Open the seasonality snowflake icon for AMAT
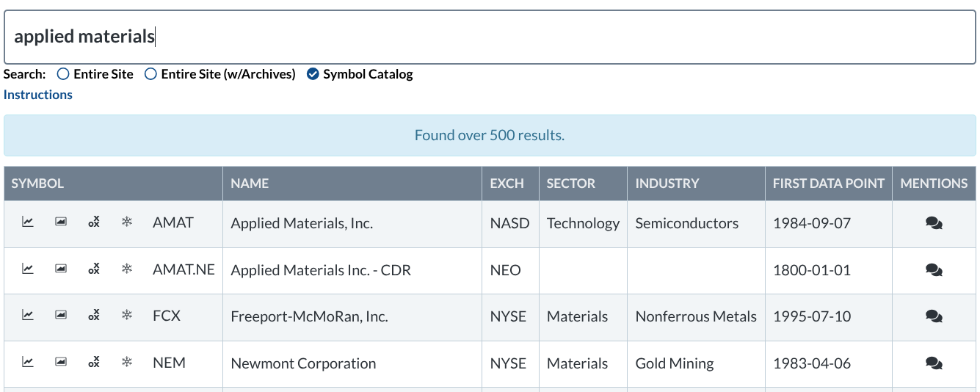Image resolution: width=980 pixels, height=392 pixels. click(x=127, y=222)
